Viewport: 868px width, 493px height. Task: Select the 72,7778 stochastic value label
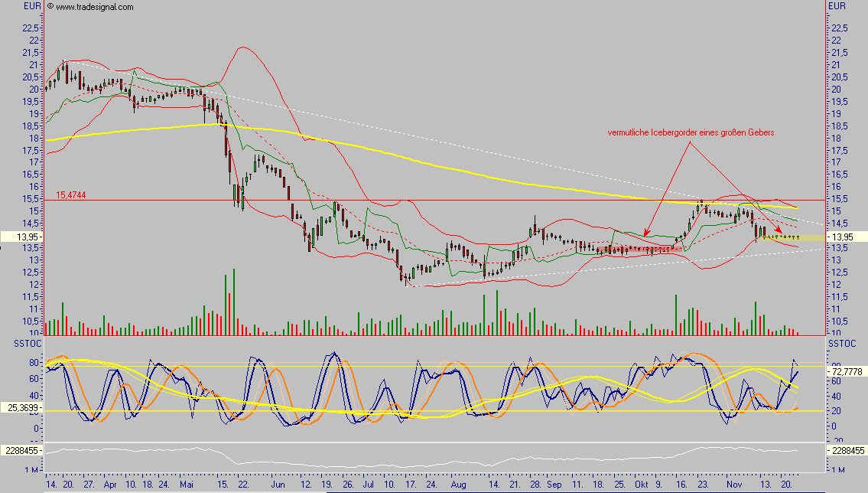(847, 372)
